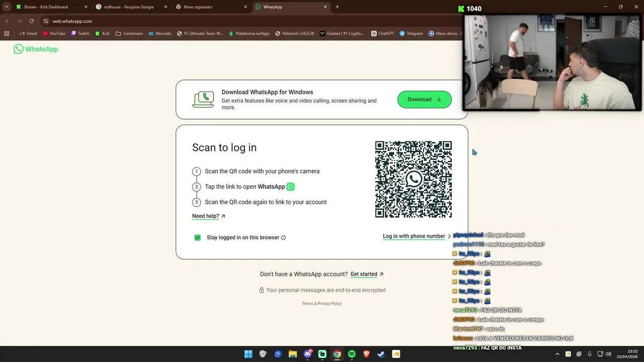Image resolution: width=644 pixels, height=362 pixels.
Task: Open the apps grid bookmark icon
Action: (x=7, y=34)
